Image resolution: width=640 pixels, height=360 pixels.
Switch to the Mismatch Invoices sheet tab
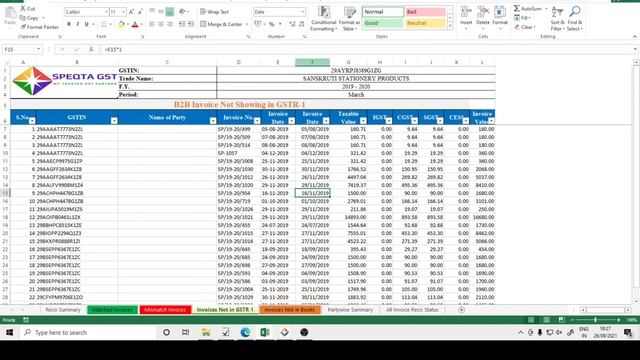(x=165, y=310)
